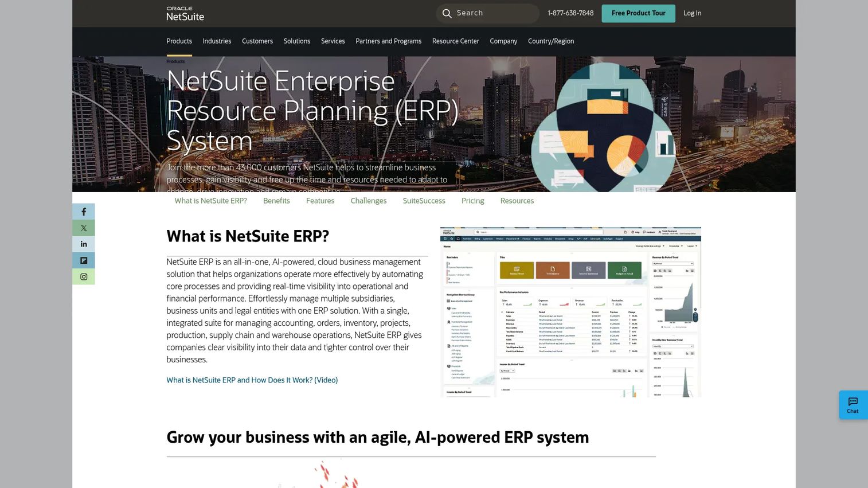The width and height of the screenshot is (868, 488).
Task: Click the Search input field
Action: [x=488, y=13]
